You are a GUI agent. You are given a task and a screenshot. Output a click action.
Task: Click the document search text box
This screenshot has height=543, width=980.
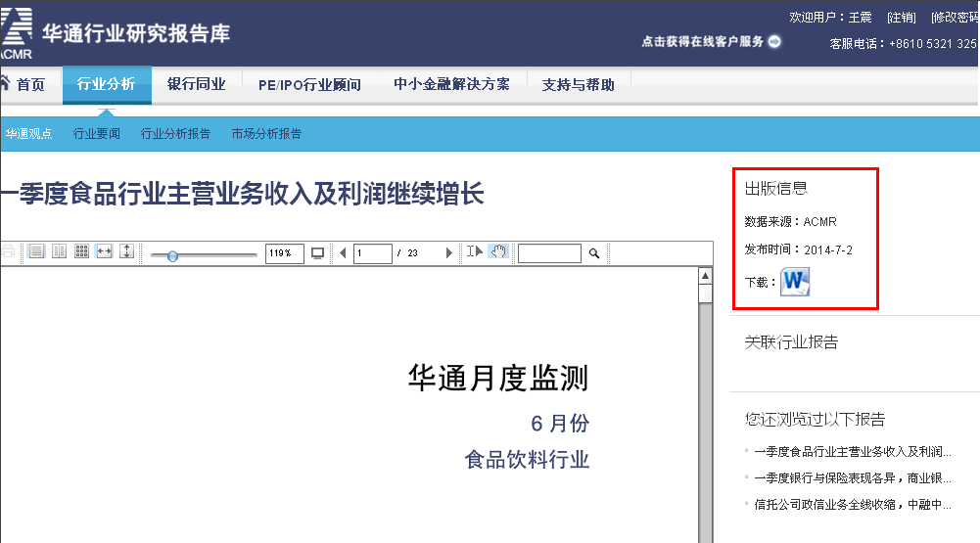pos(549,253)
